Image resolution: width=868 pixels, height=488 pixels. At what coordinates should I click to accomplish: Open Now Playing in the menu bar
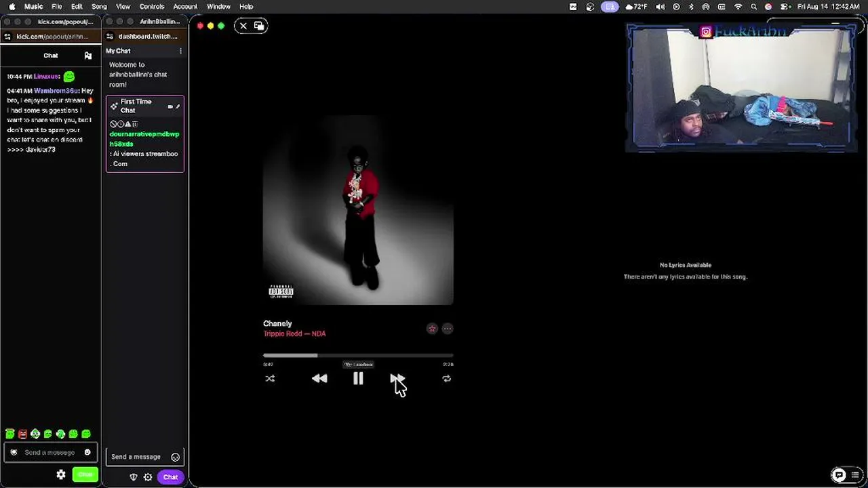pos(676,7)
